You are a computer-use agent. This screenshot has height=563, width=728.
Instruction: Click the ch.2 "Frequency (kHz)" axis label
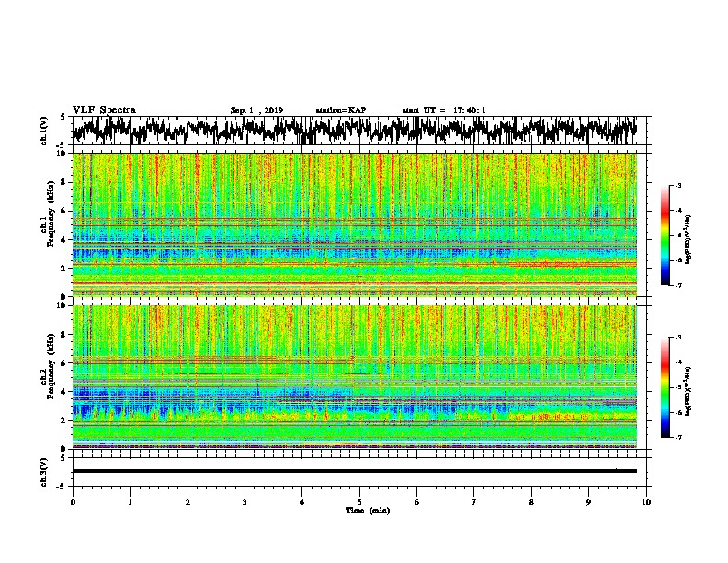51,367
